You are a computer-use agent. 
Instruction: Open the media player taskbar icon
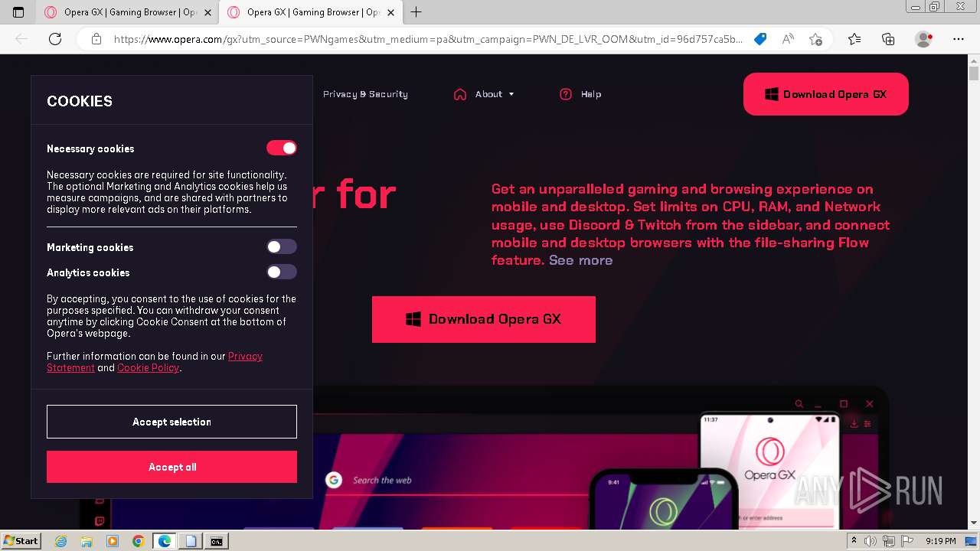(113, 541)
